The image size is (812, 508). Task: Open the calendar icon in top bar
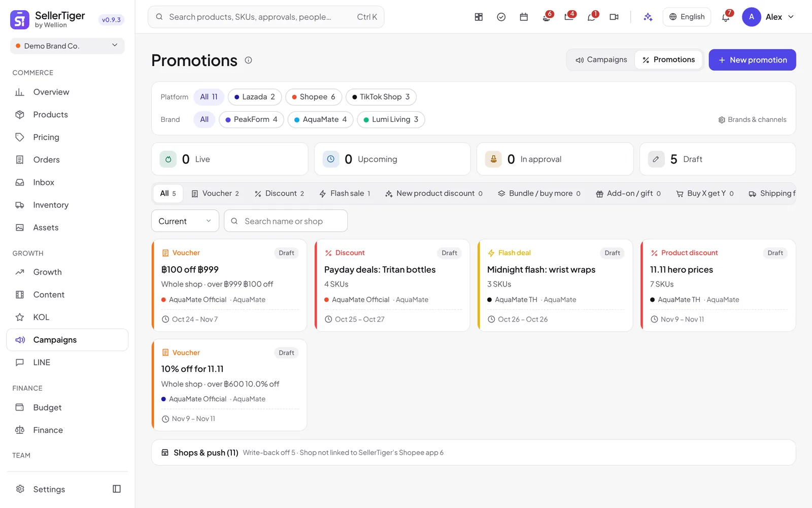click(x=524, y=17)
